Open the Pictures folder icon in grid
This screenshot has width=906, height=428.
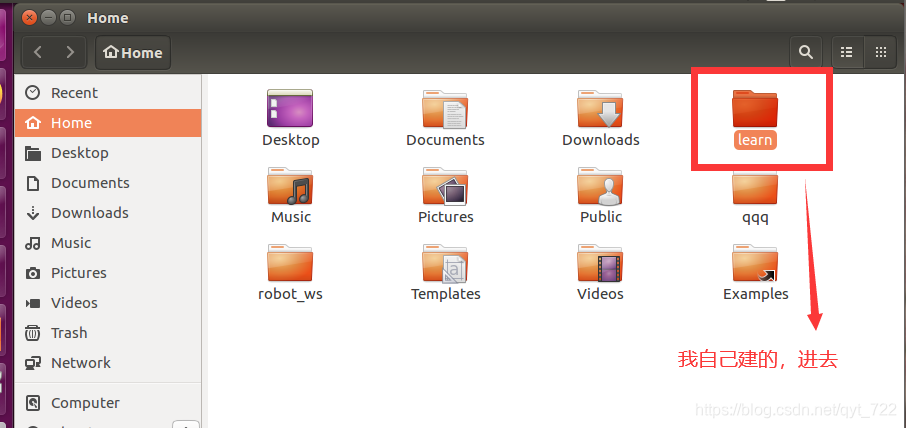coord(445,185)
